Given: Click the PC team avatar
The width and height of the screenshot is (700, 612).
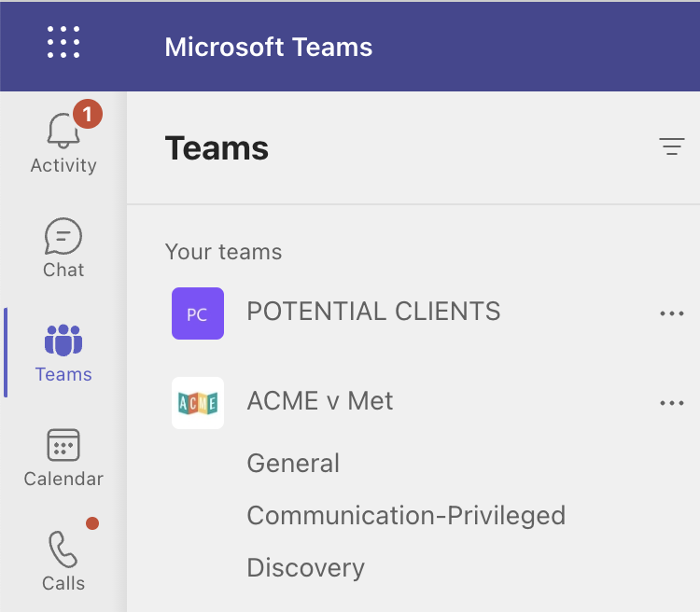Looking at the screenshot, I should pos(198,313).
